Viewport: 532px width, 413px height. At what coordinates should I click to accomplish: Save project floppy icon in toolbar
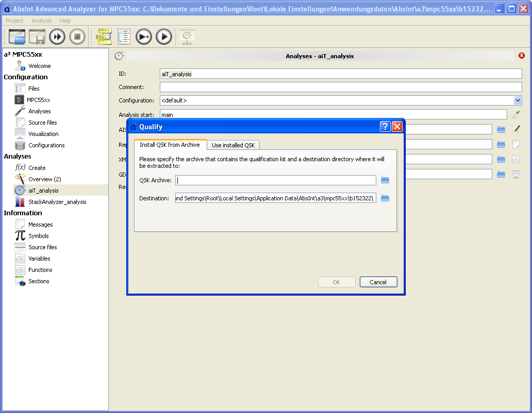pos(37,37)
